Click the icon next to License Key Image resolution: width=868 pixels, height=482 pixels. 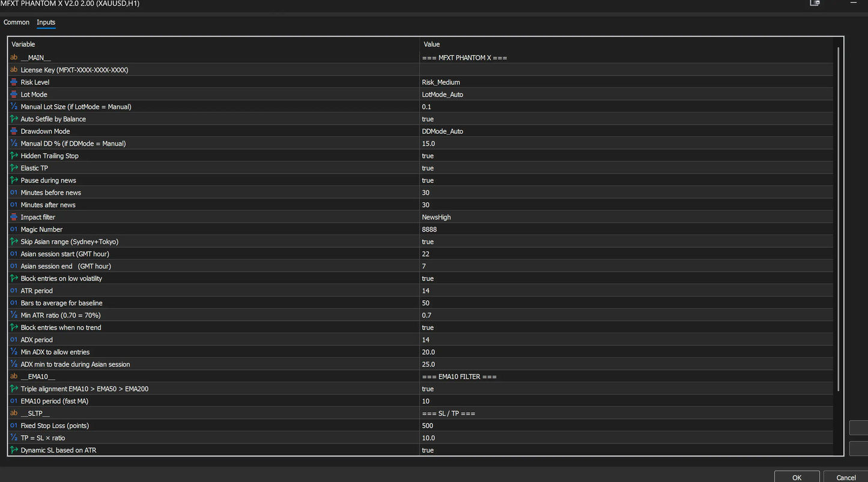(14, 70)
